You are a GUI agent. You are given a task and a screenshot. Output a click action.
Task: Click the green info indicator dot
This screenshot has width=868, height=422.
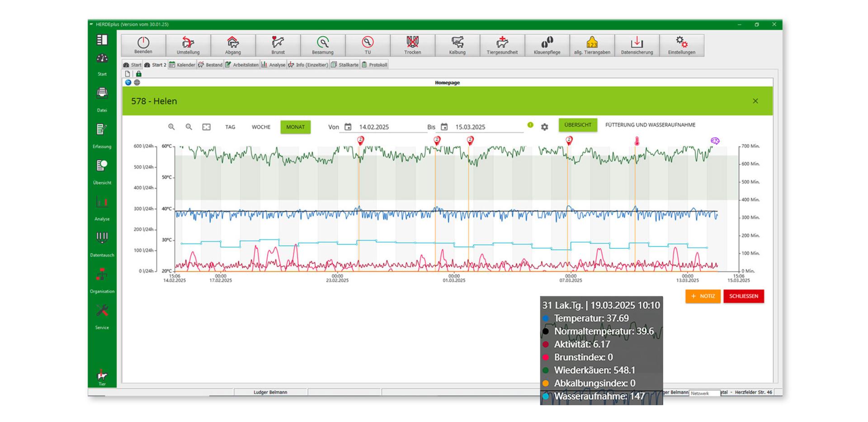(x=530, y=125)
